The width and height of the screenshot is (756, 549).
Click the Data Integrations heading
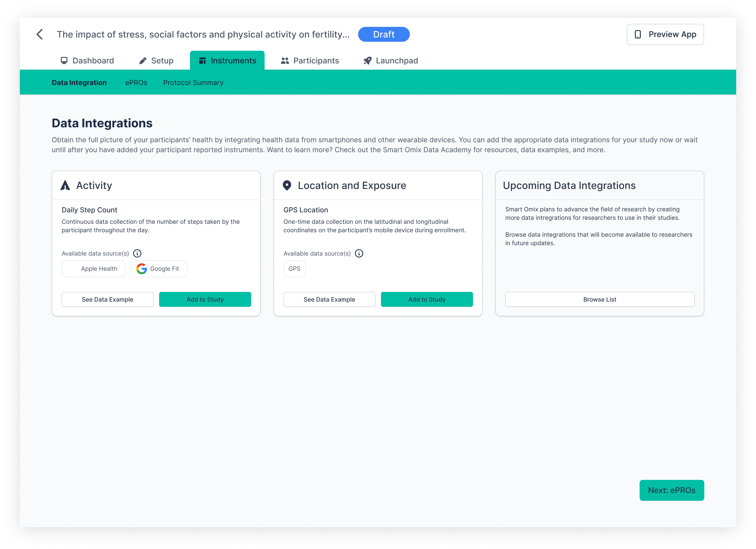(x=102, y=123)
